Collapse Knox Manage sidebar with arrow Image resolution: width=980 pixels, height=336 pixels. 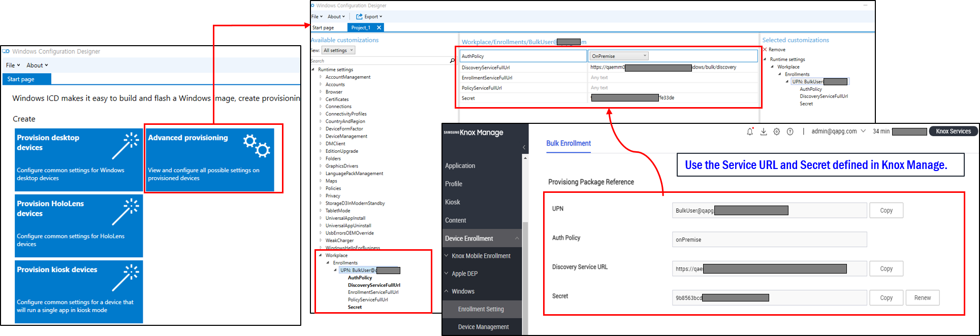524,147
